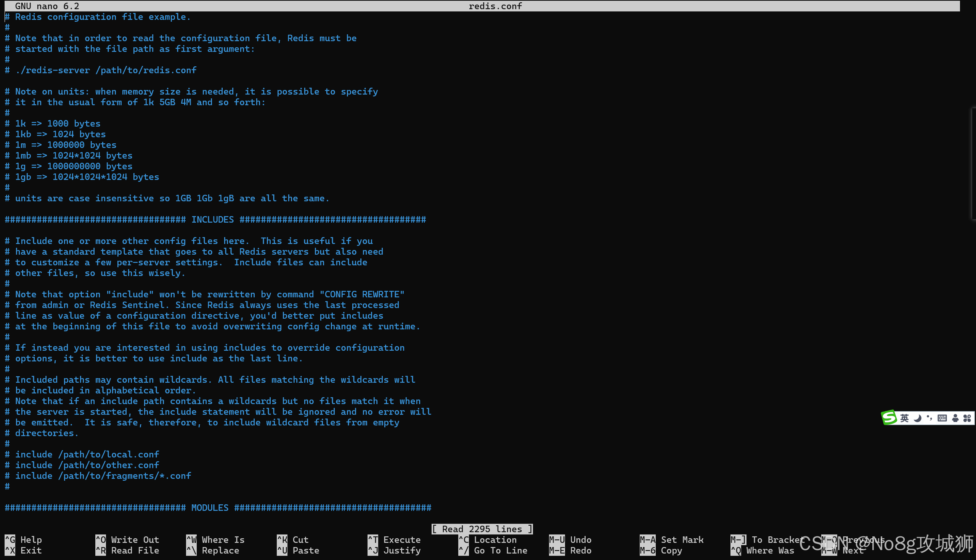Click the line mentioning "CONFIG REWRITE"
The width and height of the screenshot is (976, 560).
[205, 294]
